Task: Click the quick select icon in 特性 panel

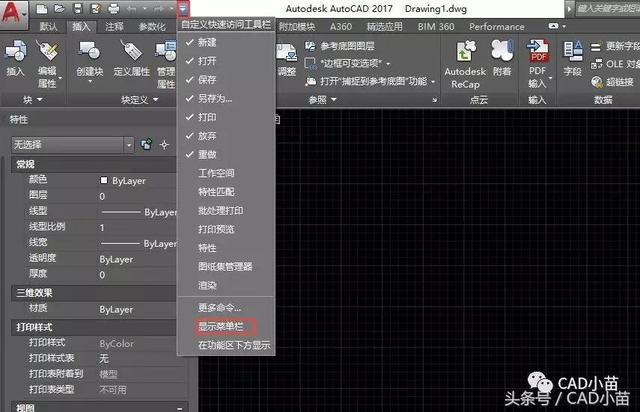Action: tap(146, 144)
